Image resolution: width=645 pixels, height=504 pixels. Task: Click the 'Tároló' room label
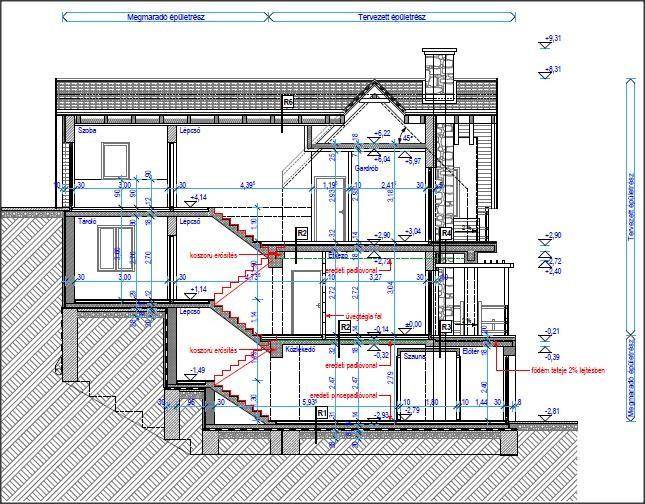point(87,220)
